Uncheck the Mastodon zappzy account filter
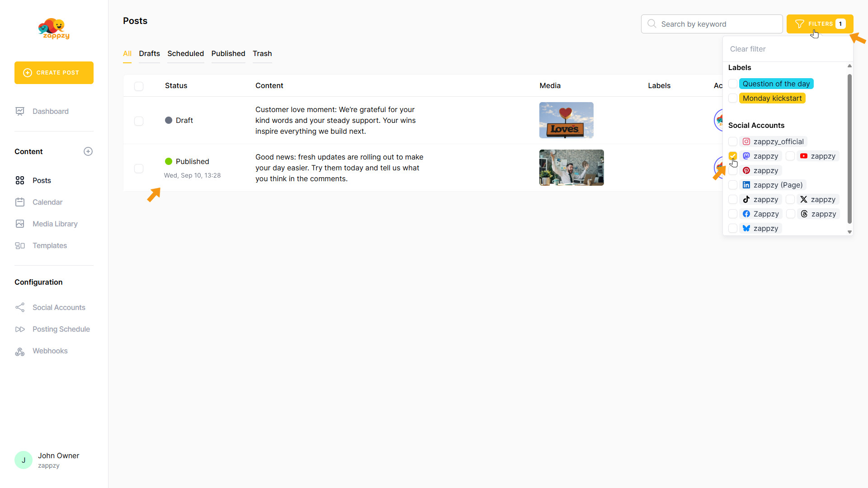 pyautogui.click(x=733, y=156)
